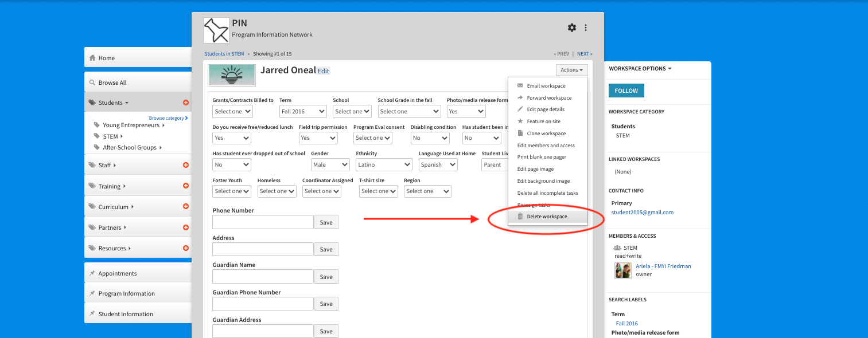Open Students in STEM breadcrumb link
Image resolution: width=868 pixels, height=338 pixels.
(x=224, y=54)
